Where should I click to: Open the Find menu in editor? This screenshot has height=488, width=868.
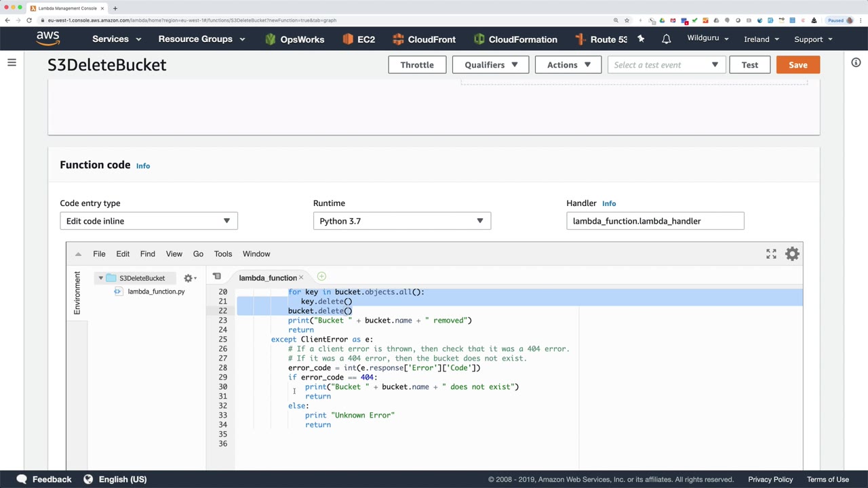(x=147, y=253)
